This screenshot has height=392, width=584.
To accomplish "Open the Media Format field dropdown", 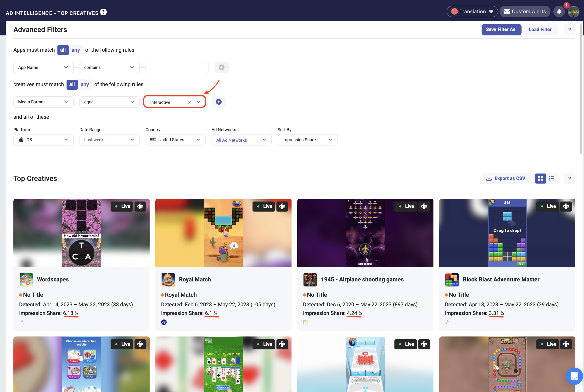I will [x=44, y=102].
